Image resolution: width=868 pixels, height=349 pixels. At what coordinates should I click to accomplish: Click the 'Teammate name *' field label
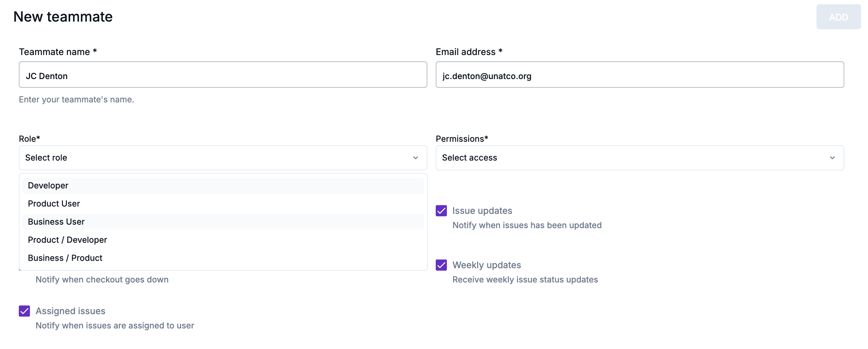[x=58, y=52]
